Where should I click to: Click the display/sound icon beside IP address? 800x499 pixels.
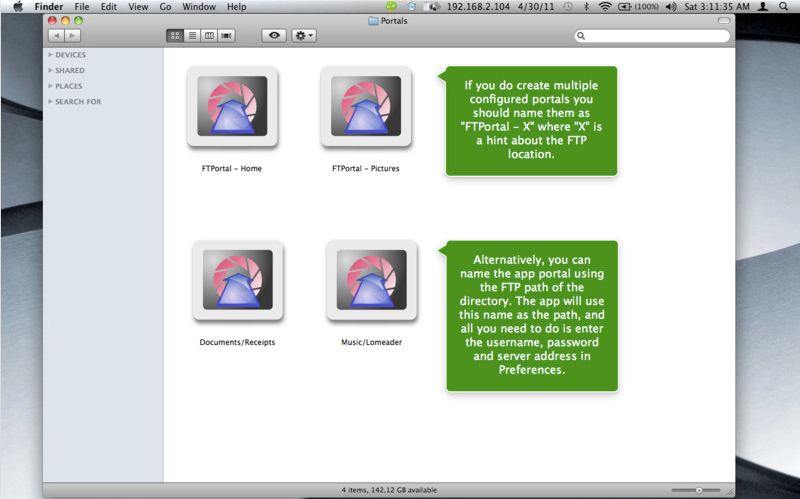click(x=433, y=7)
